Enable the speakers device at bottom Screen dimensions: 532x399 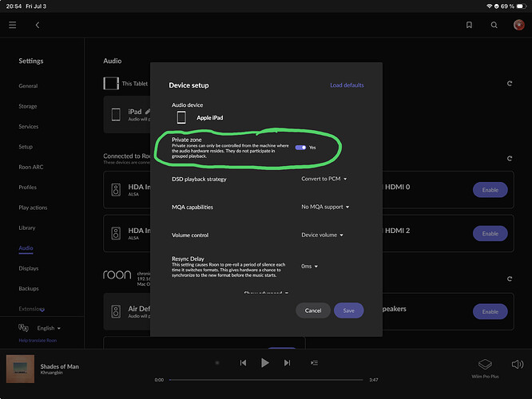pyautogui.click(x=490, y=311)
